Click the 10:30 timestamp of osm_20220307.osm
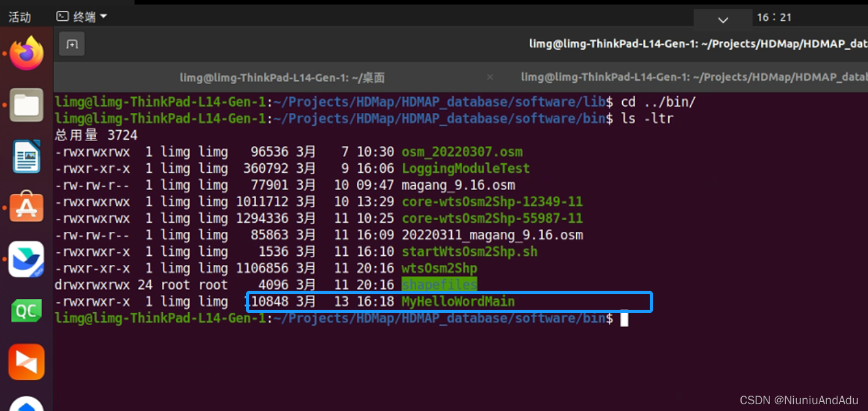 click(375, 152)
